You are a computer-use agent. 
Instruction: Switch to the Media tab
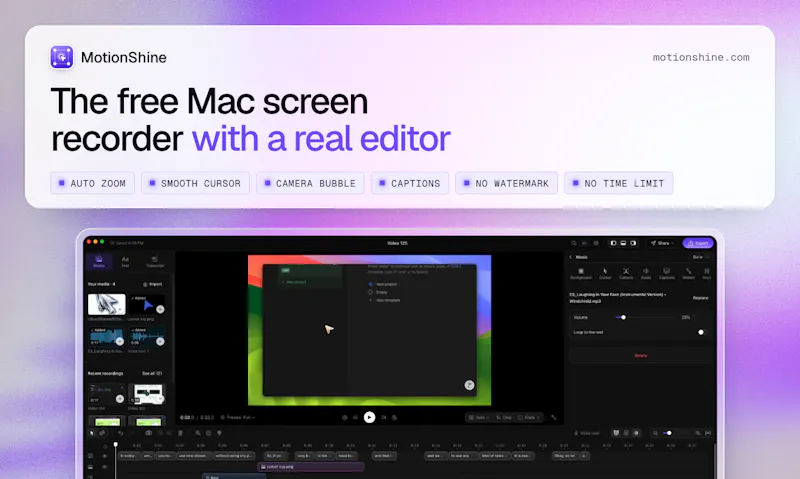click(x=99, y=261)
